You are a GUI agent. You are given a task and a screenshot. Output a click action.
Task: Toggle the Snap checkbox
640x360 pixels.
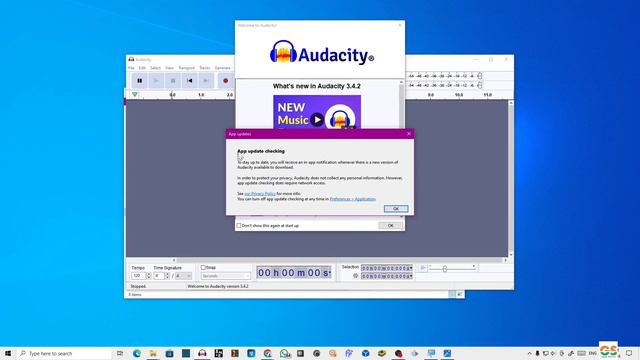point(203,267)
